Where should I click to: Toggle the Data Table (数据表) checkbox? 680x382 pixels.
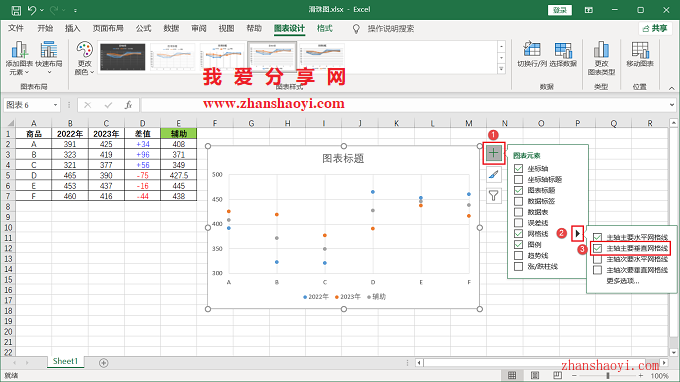pyautogui.click(x=518, y=212)
